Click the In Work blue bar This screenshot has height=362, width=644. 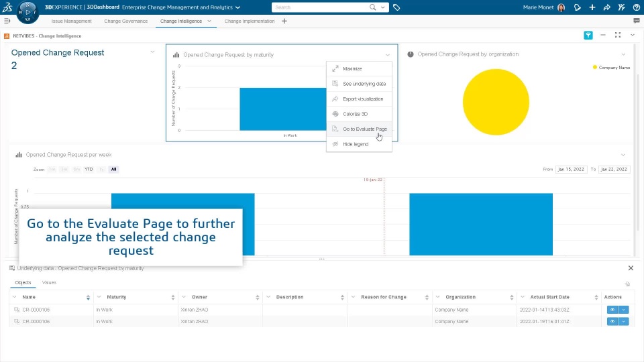click(283, 109)
